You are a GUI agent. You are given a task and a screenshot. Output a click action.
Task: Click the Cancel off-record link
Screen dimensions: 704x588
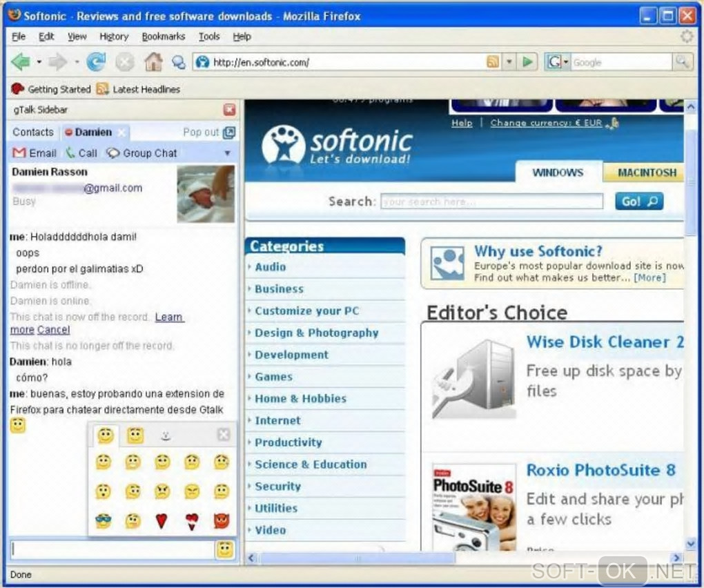tap(53, 329)
